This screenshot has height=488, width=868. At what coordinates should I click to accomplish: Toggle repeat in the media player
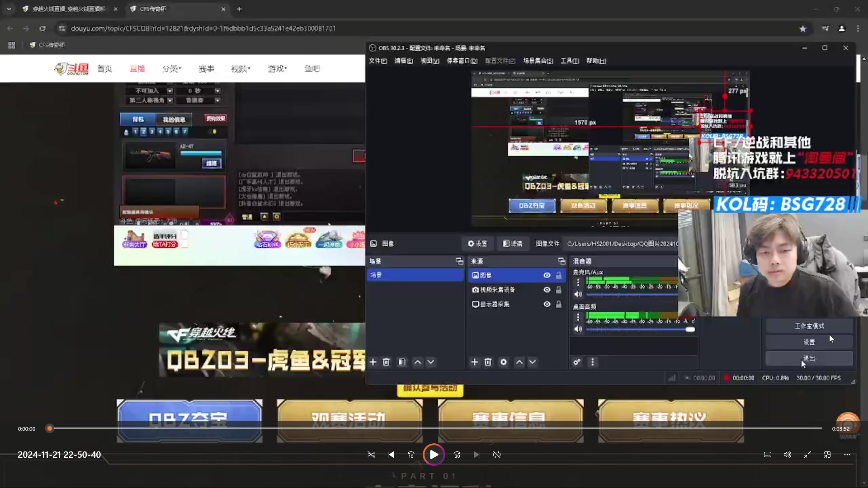497,455
